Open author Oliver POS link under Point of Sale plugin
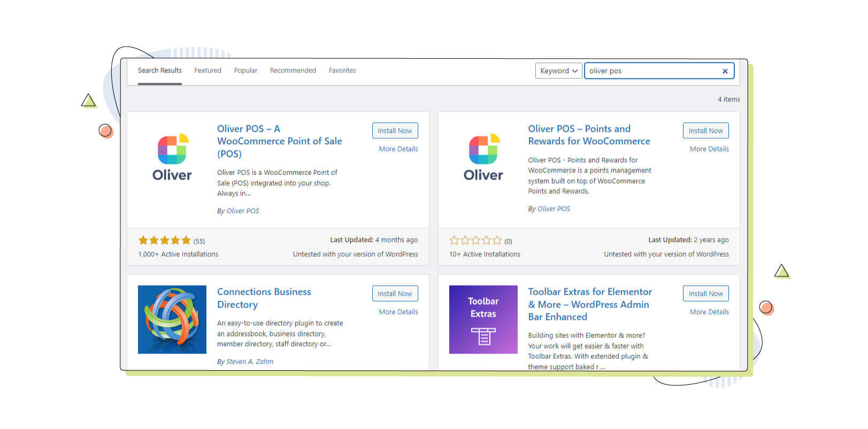 [243, 211]
